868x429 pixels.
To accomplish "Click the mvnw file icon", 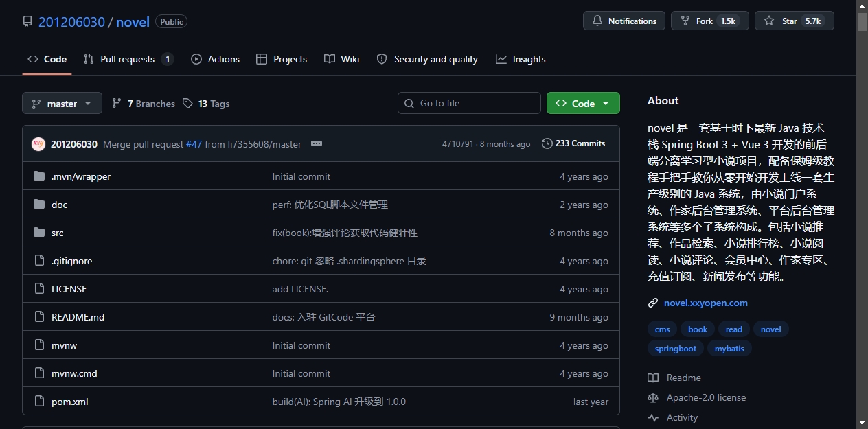I will [39, 345].
